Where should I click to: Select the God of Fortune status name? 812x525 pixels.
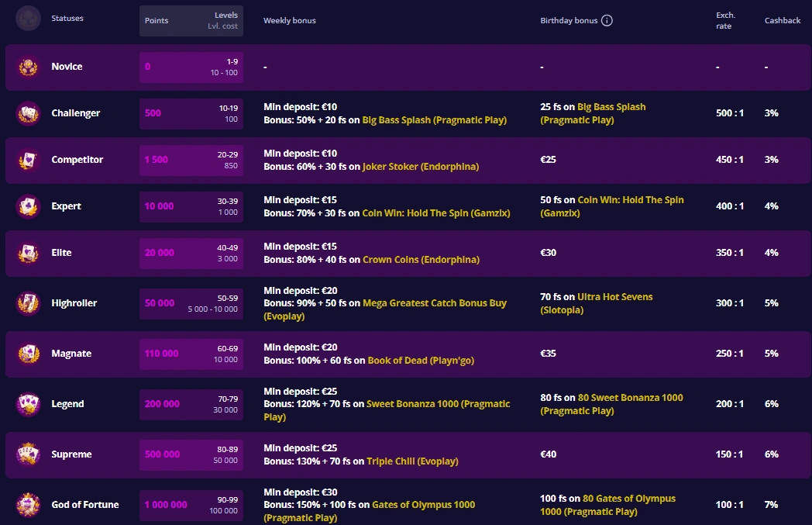85,505
